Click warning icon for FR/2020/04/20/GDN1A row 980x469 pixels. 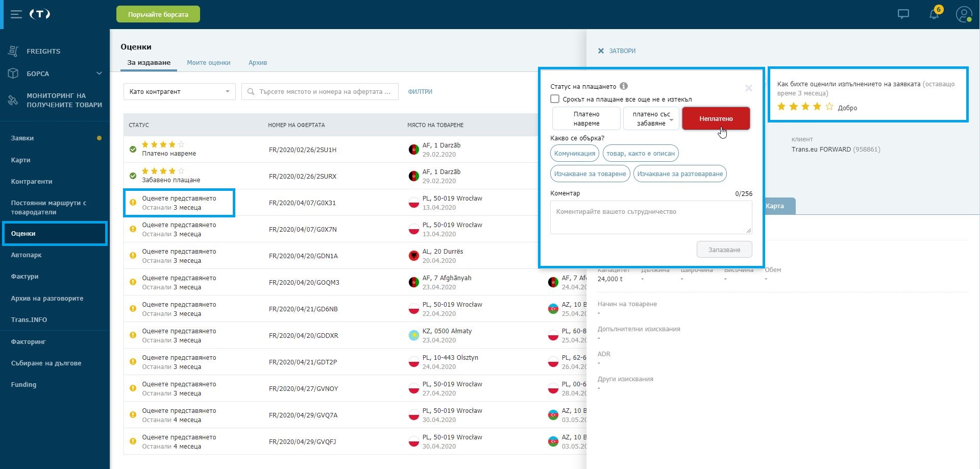pyautogui.click(x=133, y=256)
